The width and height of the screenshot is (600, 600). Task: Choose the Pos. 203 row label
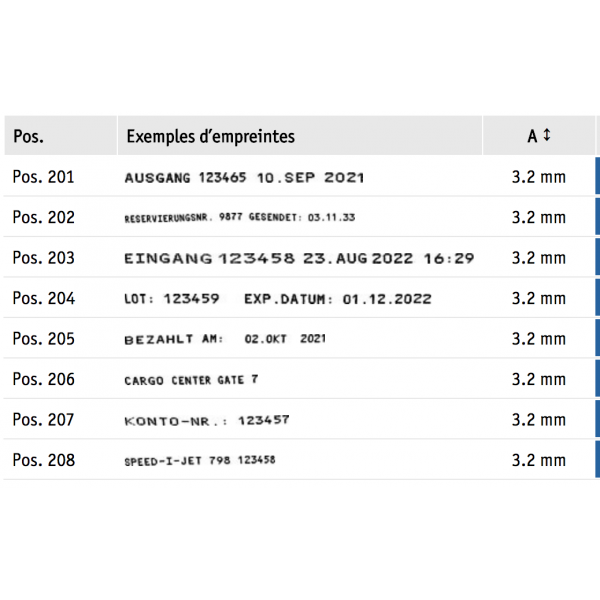point(43,258)
